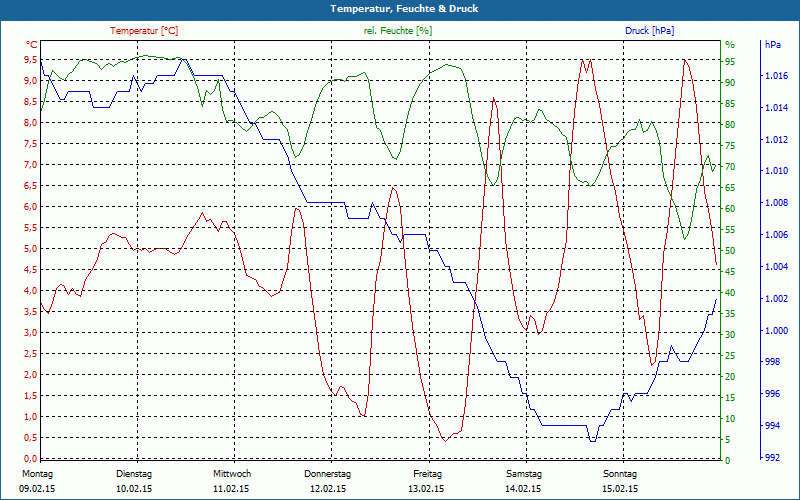This screenshot has width=800, height=500.
Task: Click the '1.008' pressure axis value
Action: pyautogui.click(x=777, y=203)
